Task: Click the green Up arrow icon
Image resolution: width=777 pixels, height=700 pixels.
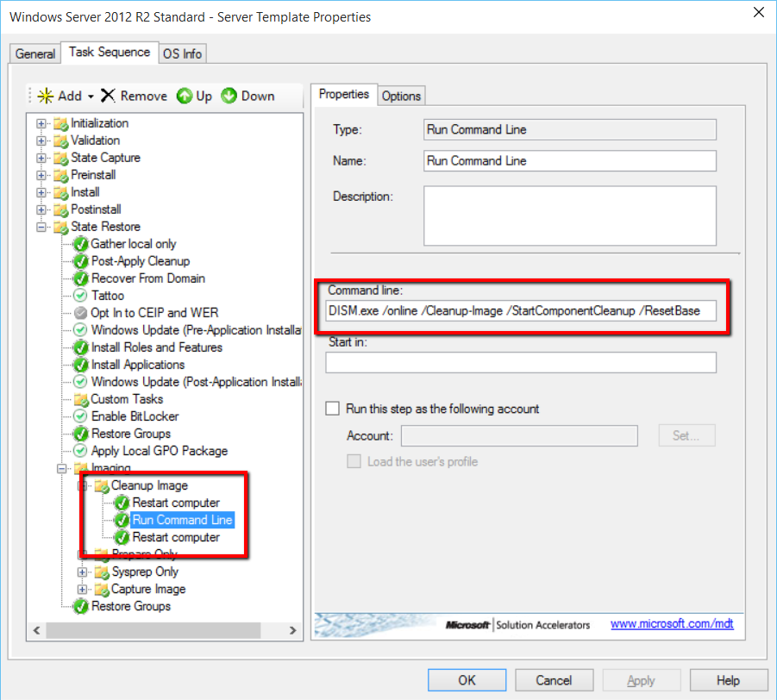Action: 185,96
